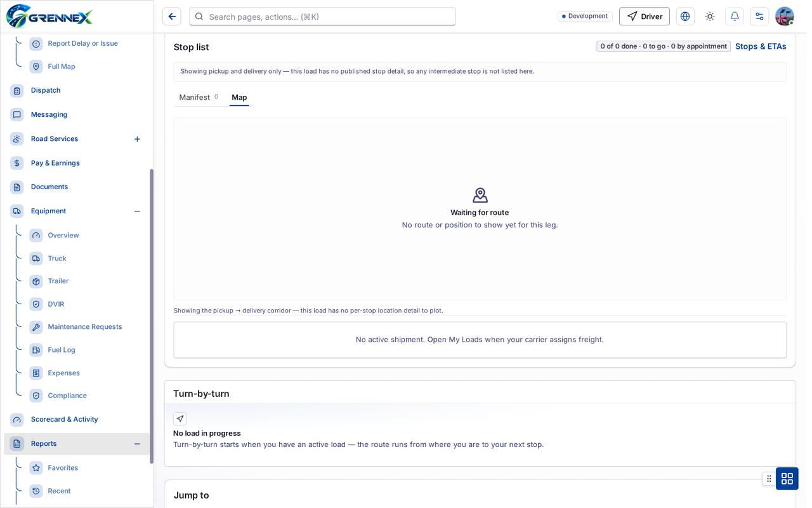
Task: Click the Development environment badge
Action: (x=585, y=16)
